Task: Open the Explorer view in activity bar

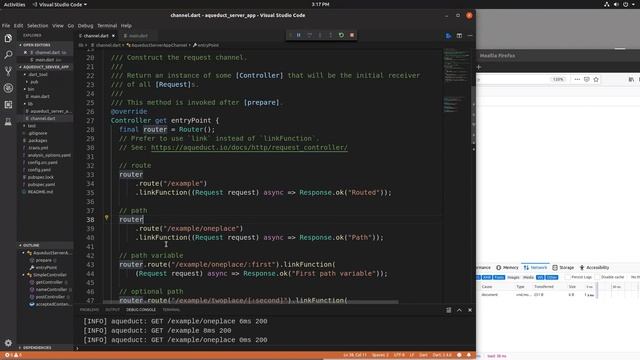Action: (x=8, y=38)
